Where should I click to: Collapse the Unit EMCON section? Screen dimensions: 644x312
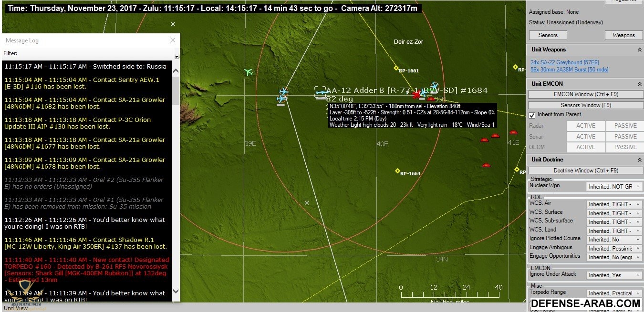click(639, 84)
